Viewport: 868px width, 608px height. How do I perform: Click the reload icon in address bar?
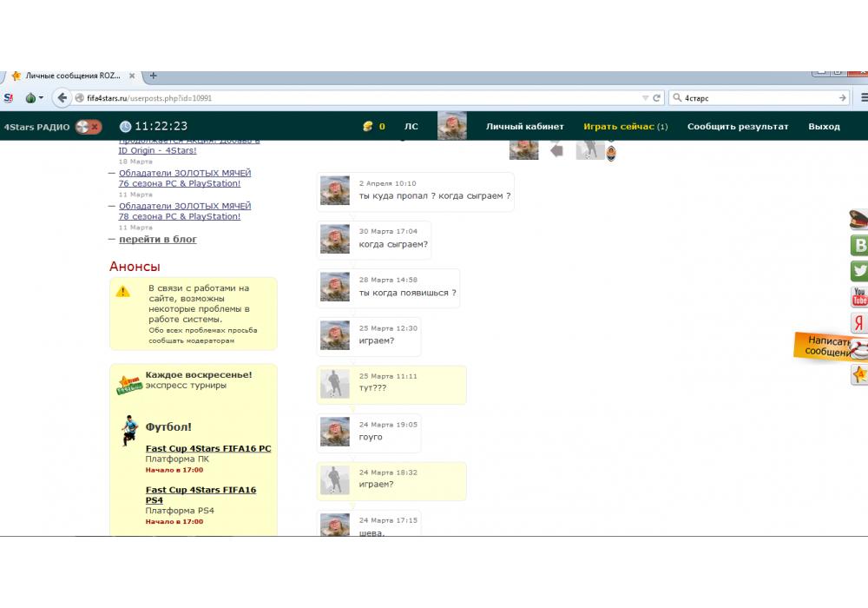[x=657, y=98]
